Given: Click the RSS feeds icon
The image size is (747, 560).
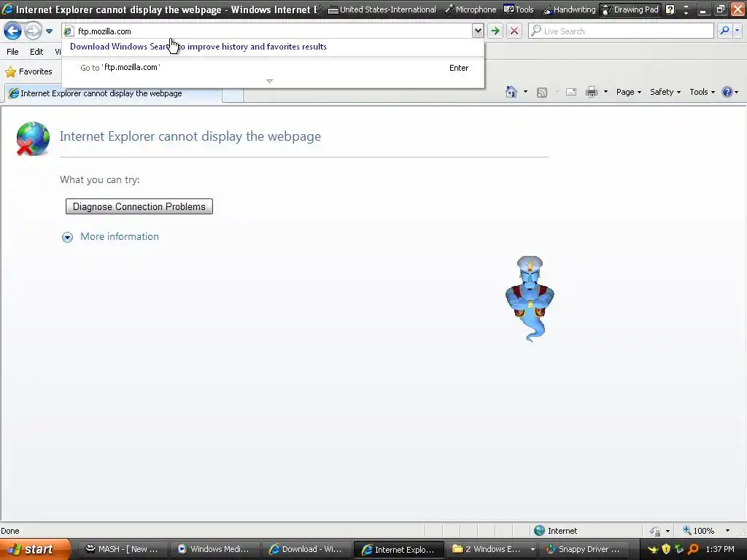Looking at the screenshot, I should [542, 93].
